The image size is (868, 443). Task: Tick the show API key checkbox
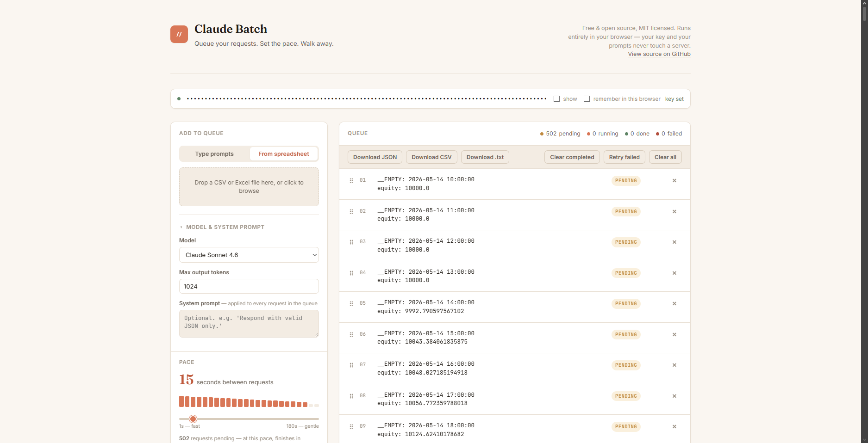[557, 99]
